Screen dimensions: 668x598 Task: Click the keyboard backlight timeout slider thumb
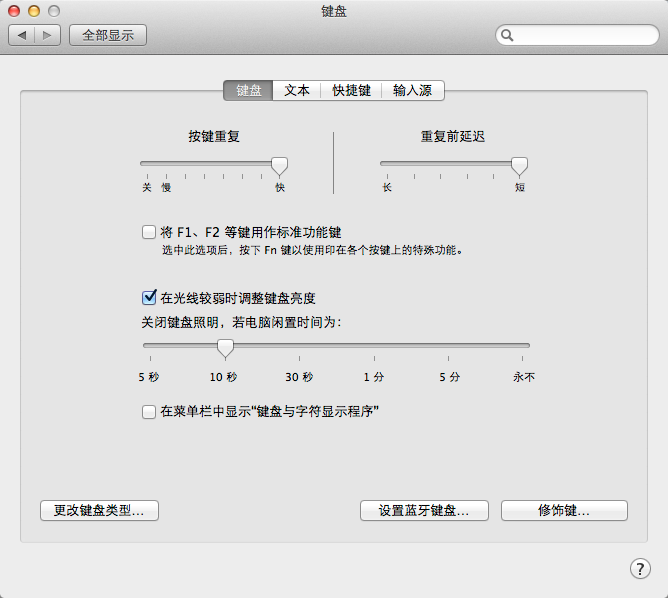pyautogui.click(x=225, y=348)
